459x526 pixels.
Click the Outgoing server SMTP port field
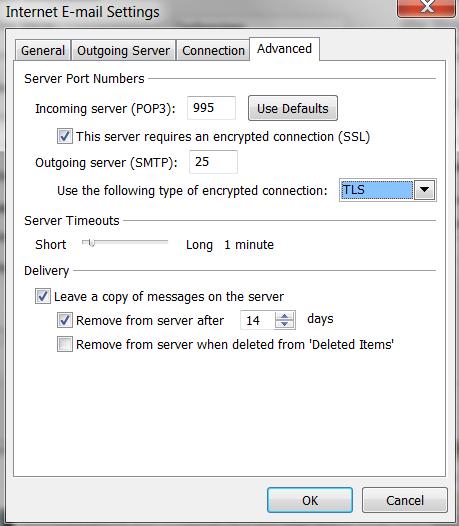[213, 162]
